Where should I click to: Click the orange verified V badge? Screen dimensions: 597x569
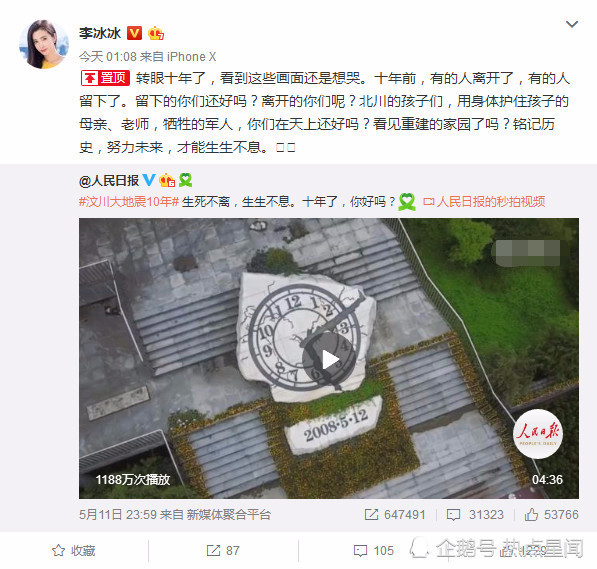tap(134, 33)
